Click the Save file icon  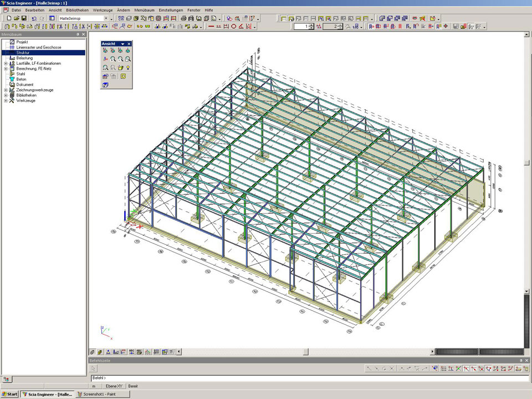tap(24, 18)
